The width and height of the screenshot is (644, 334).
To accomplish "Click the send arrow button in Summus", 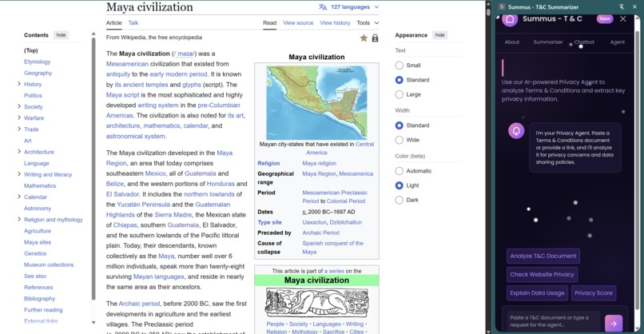I will (x=614, y=324).
